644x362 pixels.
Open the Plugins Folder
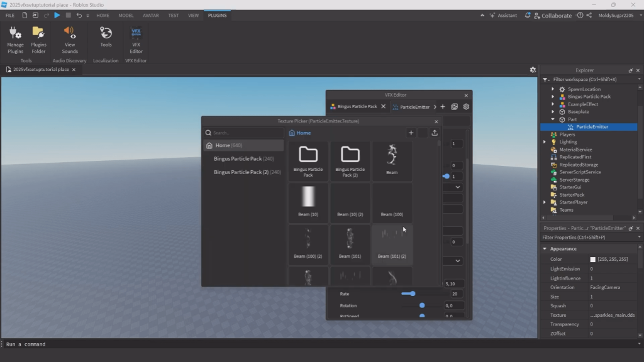[x=38, y=40]
